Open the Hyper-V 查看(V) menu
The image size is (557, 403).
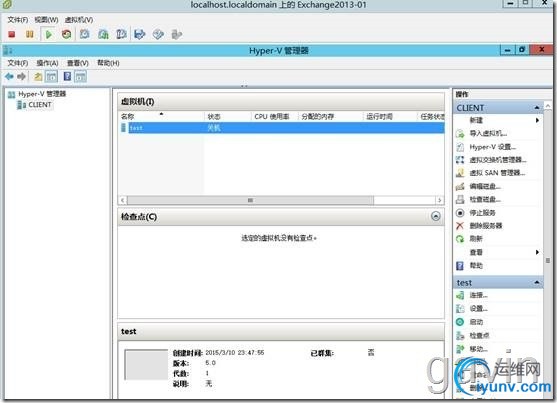pyautogui.click(x=78, y=63)
